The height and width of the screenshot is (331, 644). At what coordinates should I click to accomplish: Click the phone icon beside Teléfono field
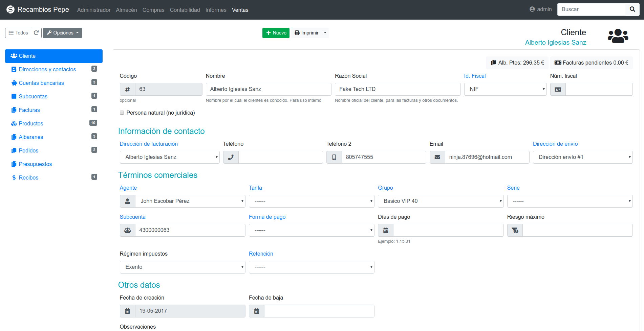[x=231, y=157]
